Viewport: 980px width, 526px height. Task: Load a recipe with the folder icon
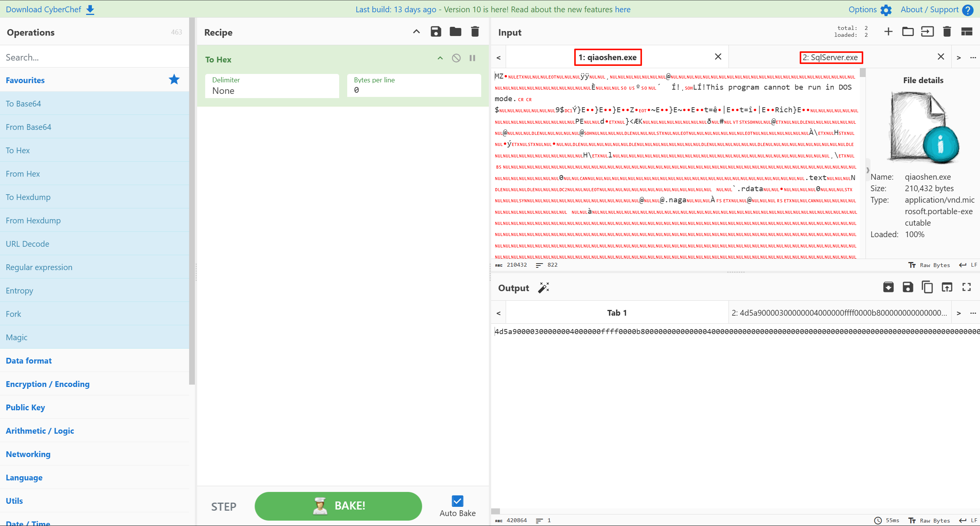coord(455,32)
